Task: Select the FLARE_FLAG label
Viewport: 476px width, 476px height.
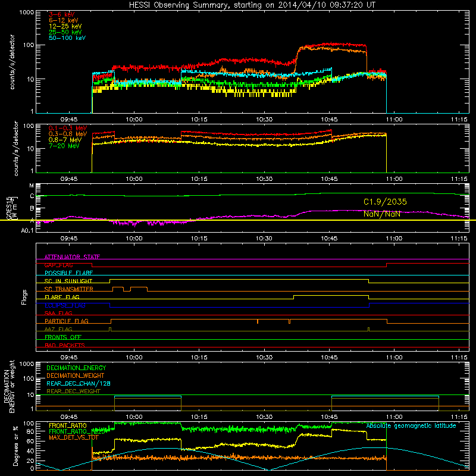Action: tap(62, 297)
